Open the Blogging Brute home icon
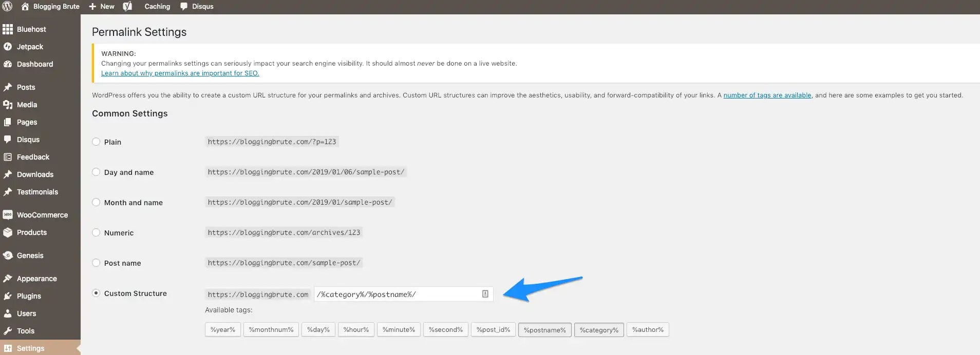This screenshot has height=355, width=980. pyautogui.click(x=25, y=6)
